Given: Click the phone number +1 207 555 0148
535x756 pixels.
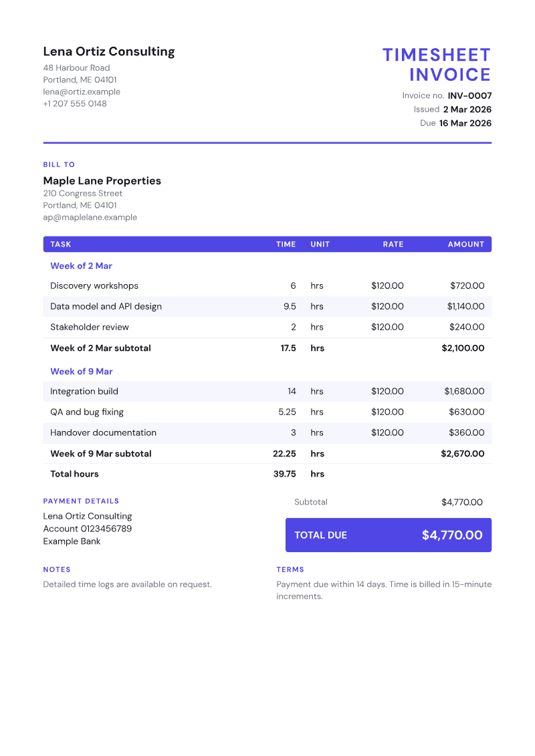Looking at the screenshot, I should pyautogui.click(x=75, y=104).
